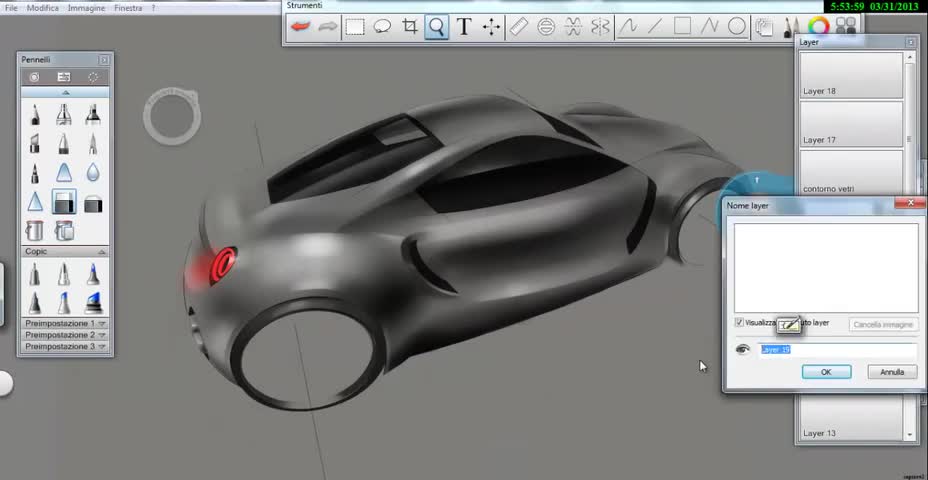Image resolution: width=928 pixels, height=480 pixels.
Task: Enable the Ruler tool
Action: click(518, 27)
